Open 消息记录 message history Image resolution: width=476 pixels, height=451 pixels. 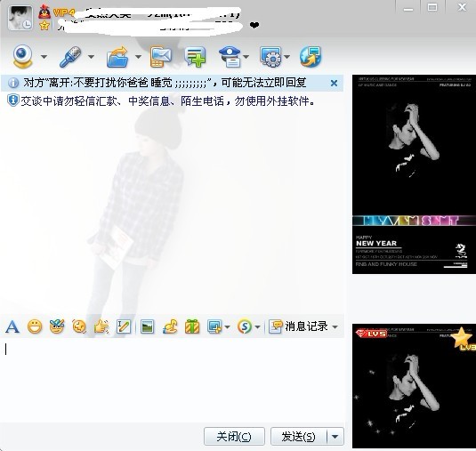(298, 326)
